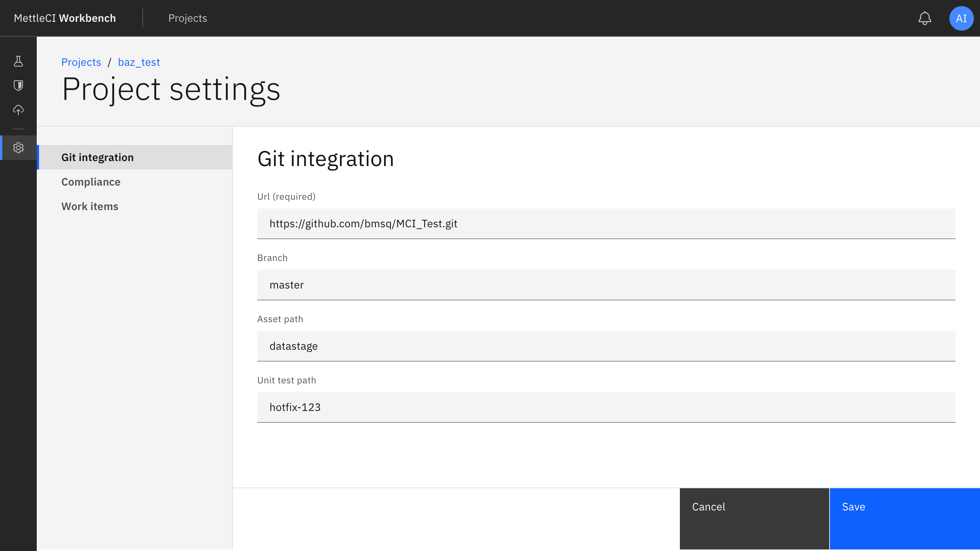Navigate to Projects via breadcrumb
Viewport: 980px width, 551px height.
(x=81, y=62)
